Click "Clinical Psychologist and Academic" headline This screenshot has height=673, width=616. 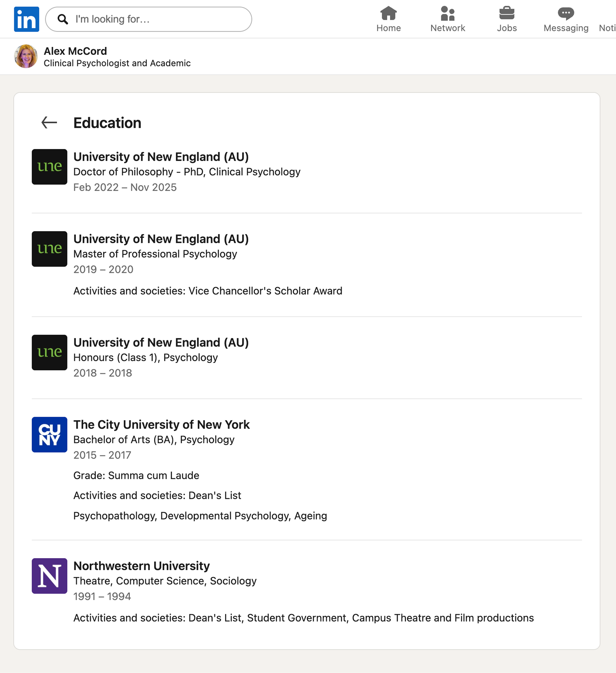coord(117,63)
